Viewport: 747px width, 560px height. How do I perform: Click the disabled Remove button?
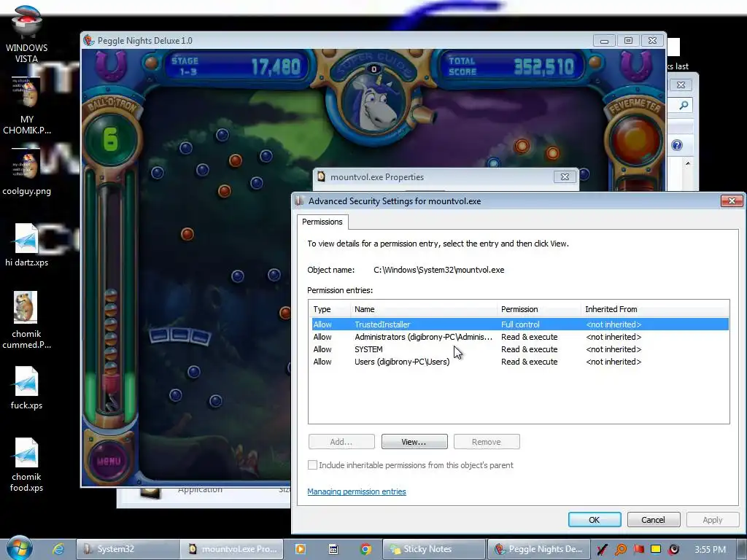click(487, 442)
